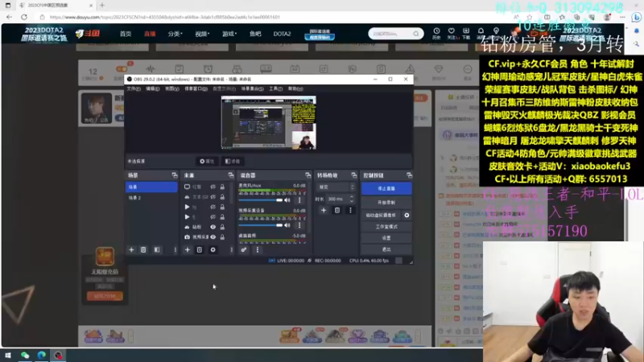Viewport: 644px width, 362px height.
Task: Click Douyu download icon in header
Action: pyautogui.click(x=466, y=33)
